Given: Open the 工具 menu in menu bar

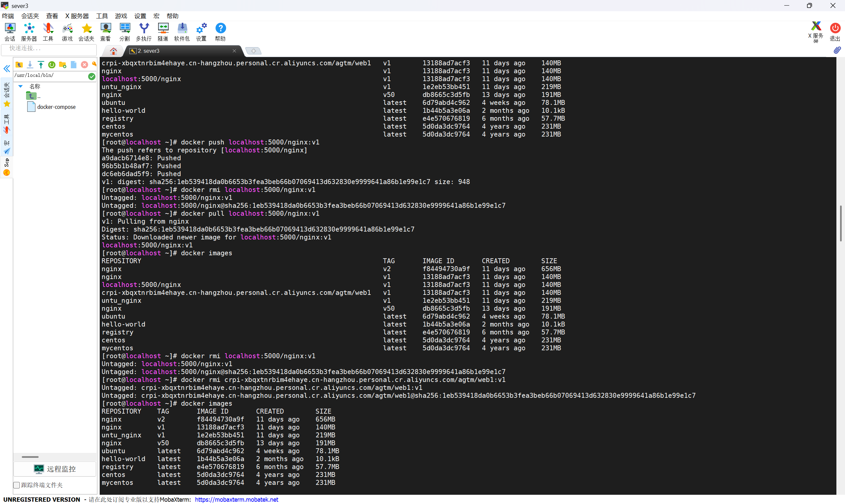Looking at the screenshot, I should [102, 16].
